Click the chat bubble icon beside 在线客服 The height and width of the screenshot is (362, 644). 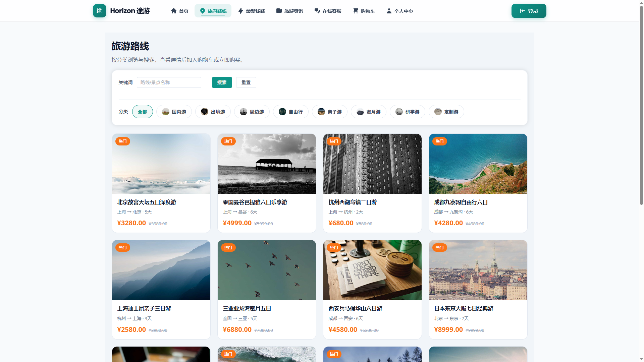click(317, 11)
